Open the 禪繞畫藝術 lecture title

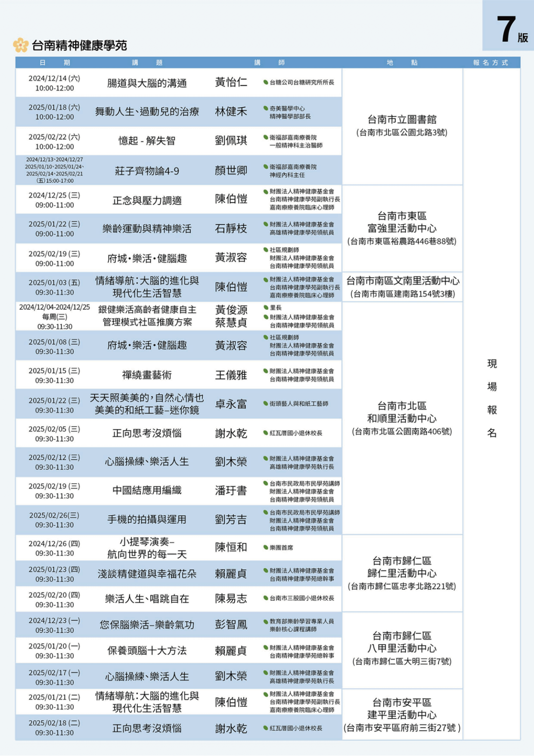[x=147, y=375]
